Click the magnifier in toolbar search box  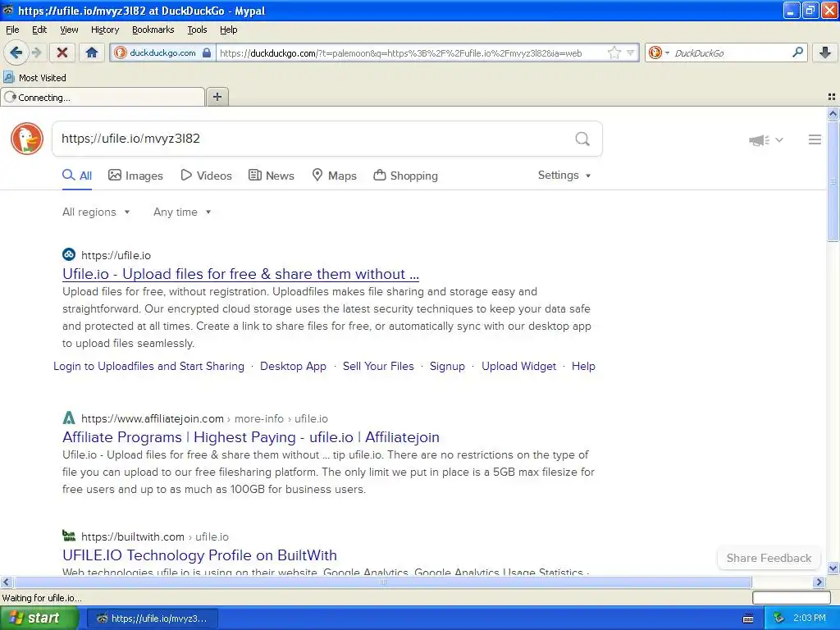click(x=797, y=52)
